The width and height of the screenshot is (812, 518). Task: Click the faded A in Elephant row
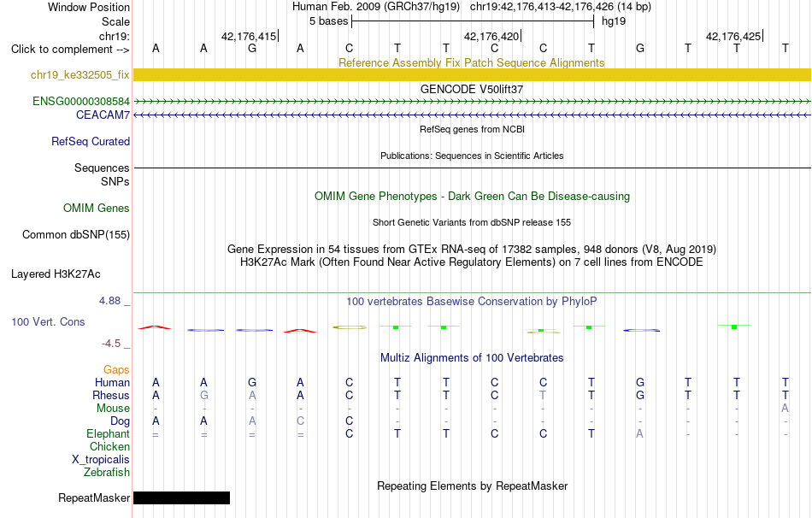(x=639, y=433)
